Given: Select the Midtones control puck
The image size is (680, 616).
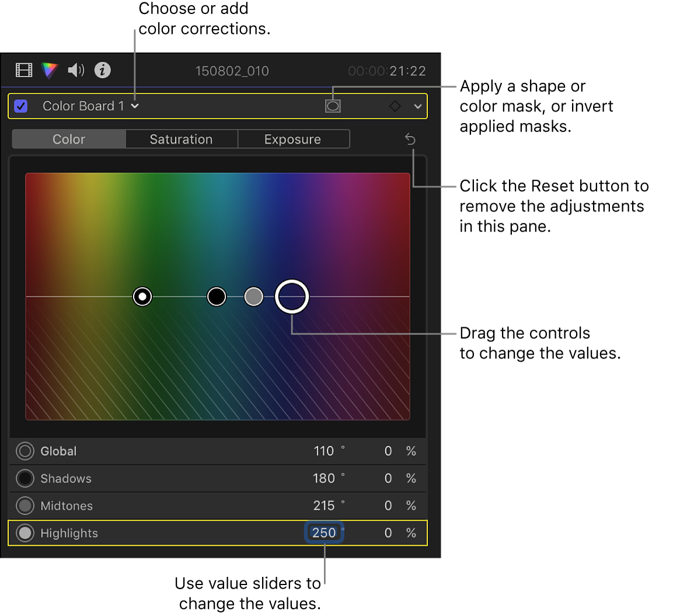Looking at the screenshot, I should (x=254, y=296).
